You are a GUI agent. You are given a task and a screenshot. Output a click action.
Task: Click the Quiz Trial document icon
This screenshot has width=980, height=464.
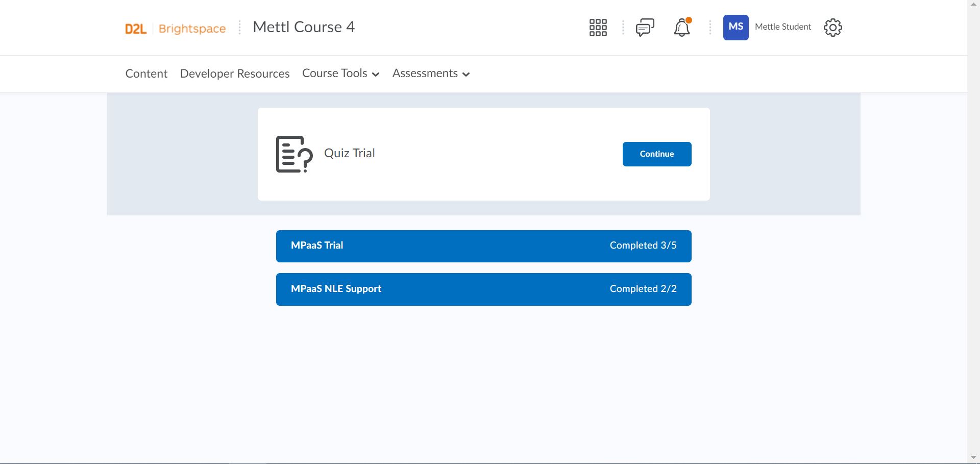pyautogui.click(x=294, y=154)
